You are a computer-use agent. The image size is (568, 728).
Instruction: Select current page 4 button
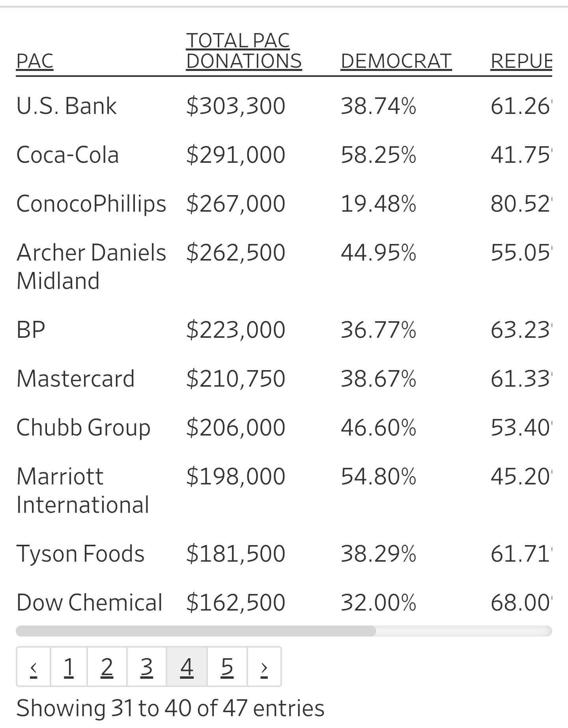click(x=187, y=667)
